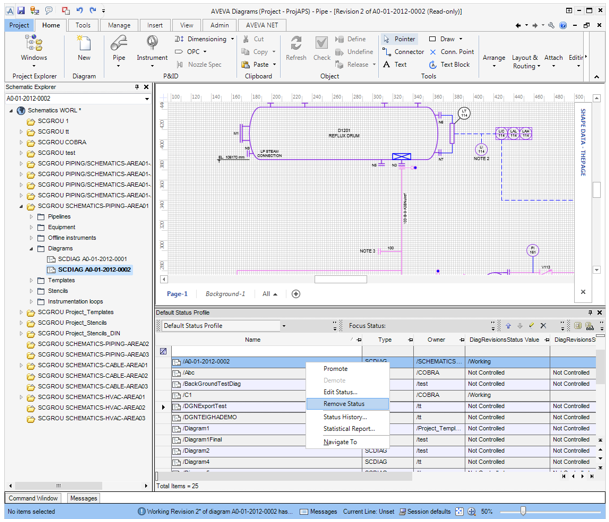Viewport: 609px width, 522px height.
Task: Click the drawing horizontal scrollbar thumb
Action: pos(340,279)
